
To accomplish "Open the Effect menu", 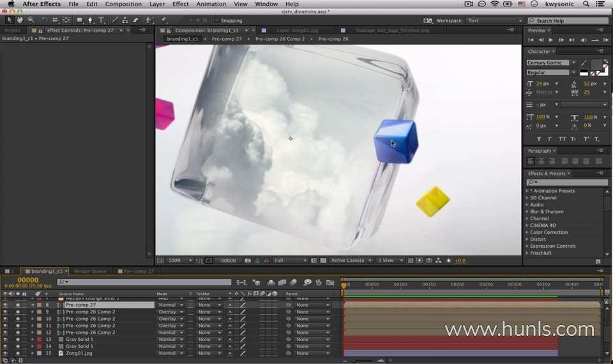I will tap(181, 4).
